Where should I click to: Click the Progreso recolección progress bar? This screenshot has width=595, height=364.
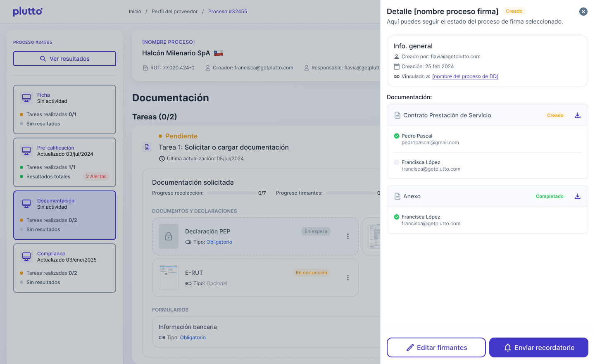(x=231, y=193)
